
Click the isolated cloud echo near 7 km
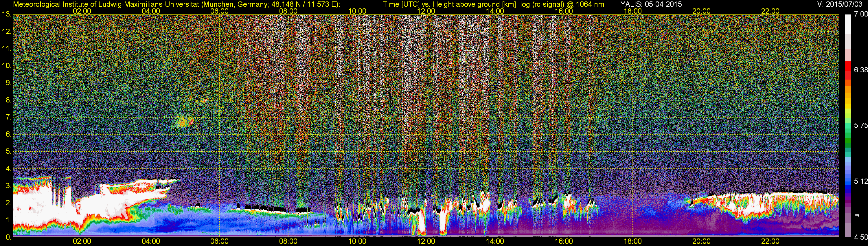(x=184, y=122)
